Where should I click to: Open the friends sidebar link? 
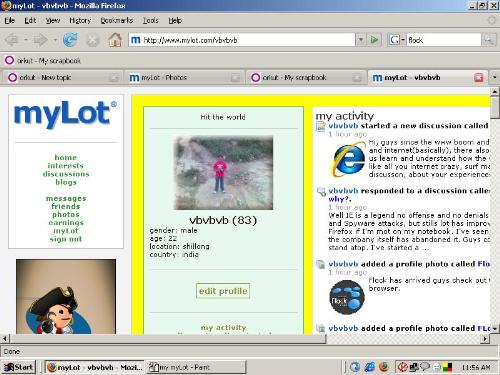coord(66,207)
